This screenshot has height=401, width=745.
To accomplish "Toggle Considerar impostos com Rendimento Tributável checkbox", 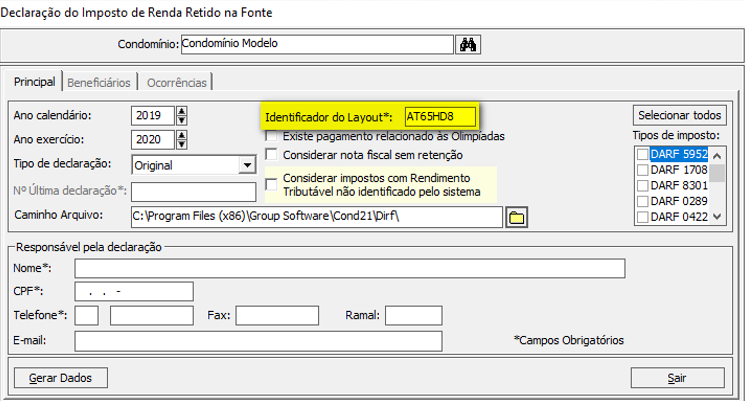I will click(x=271, y=184).
